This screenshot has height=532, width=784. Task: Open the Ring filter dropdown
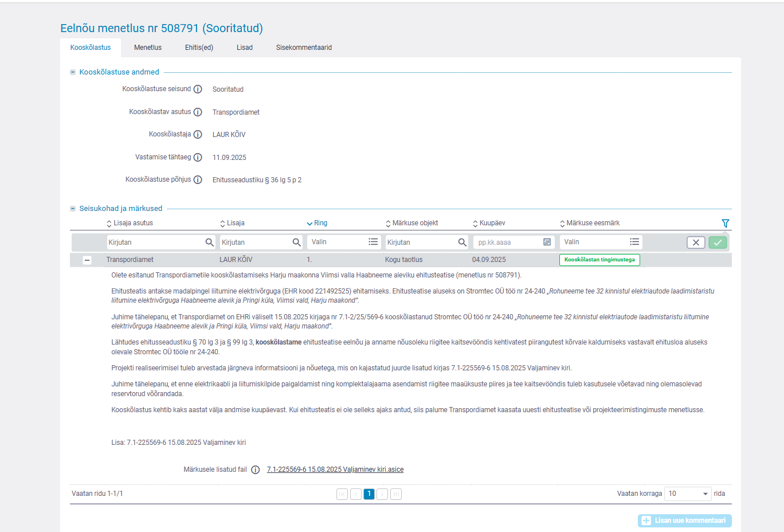coord(343,242)
